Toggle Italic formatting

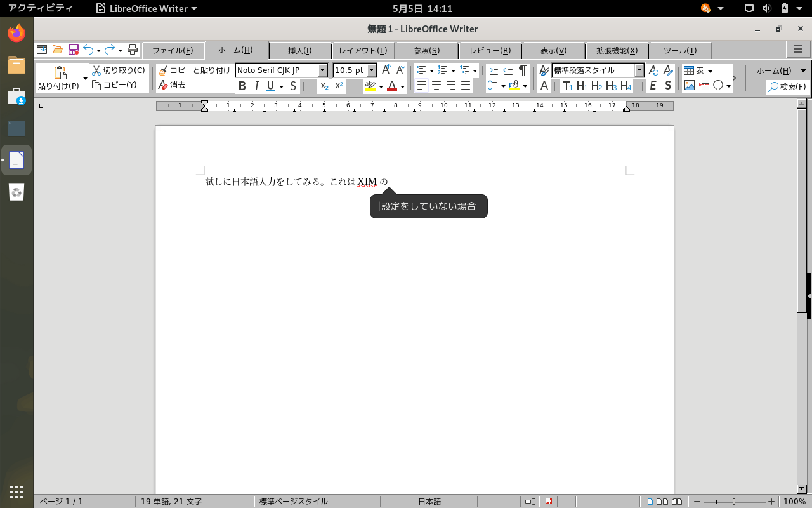point(256,86)
